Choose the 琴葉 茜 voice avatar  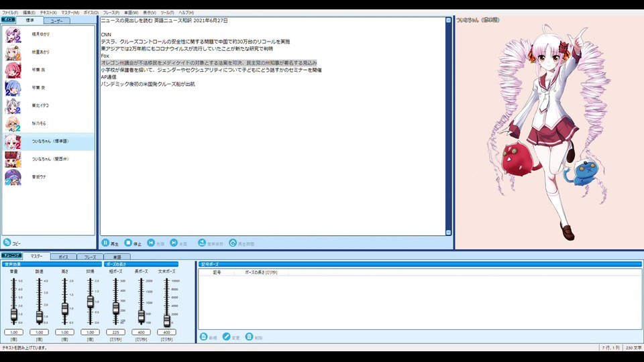tap(13, 70)
